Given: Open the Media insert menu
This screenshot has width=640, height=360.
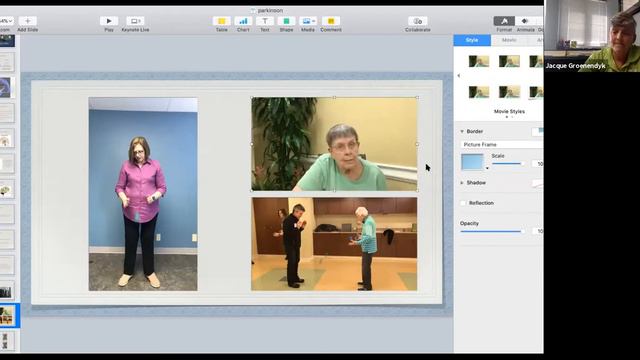Looking at the screenshot, I should click(x=307, y=21).
